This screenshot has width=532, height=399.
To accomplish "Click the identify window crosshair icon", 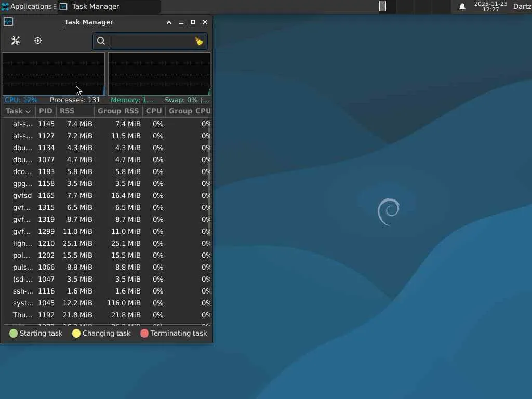I will [38, 41].
